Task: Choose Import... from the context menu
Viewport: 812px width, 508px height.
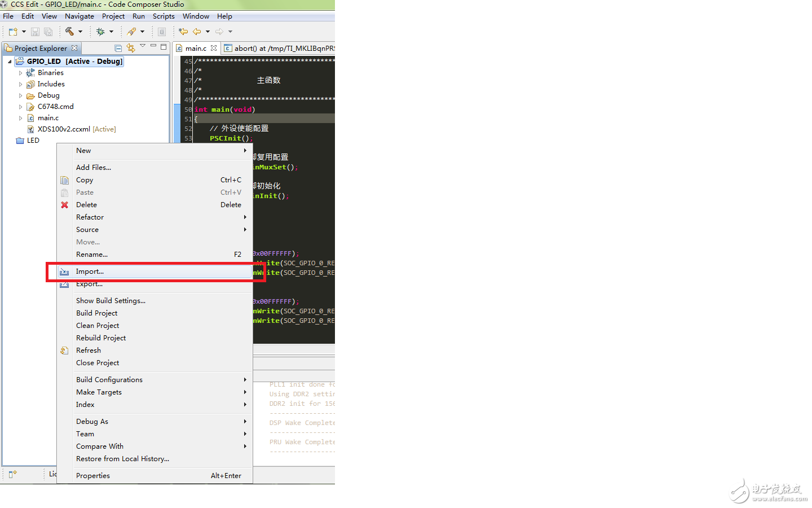Action: (x=155, y=271)
